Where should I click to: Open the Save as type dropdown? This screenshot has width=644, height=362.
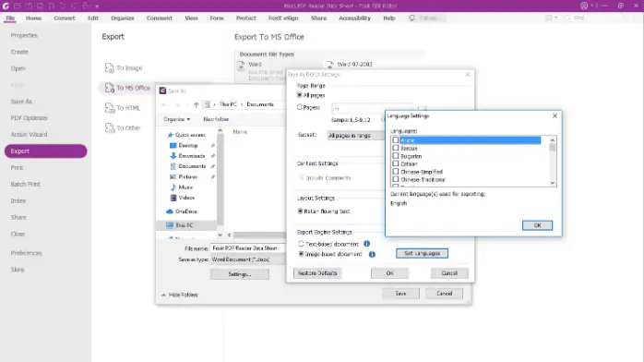click(247, 259)
